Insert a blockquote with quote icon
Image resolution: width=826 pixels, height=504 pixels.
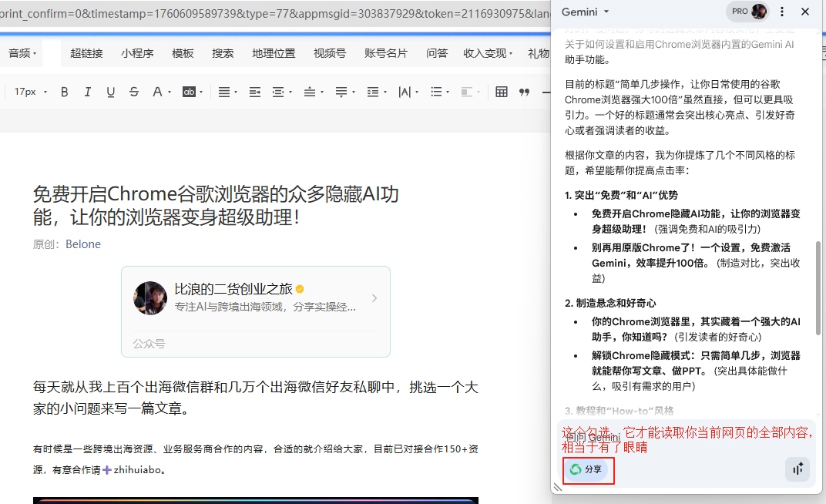[524, 92]
